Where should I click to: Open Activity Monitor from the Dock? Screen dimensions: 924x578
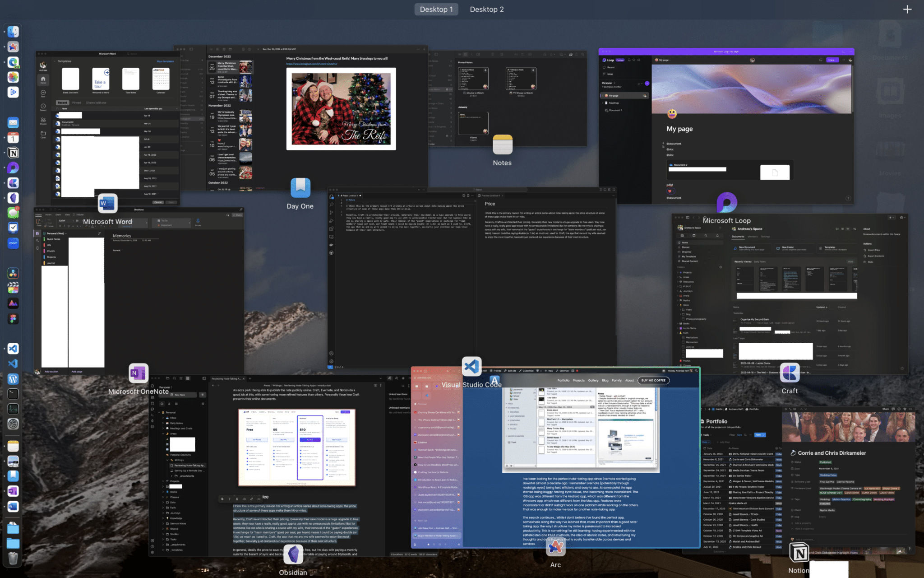(x=13, y=409)
